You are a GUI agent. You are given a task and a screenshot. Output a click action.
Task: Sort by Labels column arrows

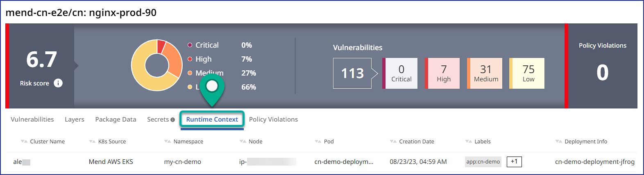coord(469,141)
